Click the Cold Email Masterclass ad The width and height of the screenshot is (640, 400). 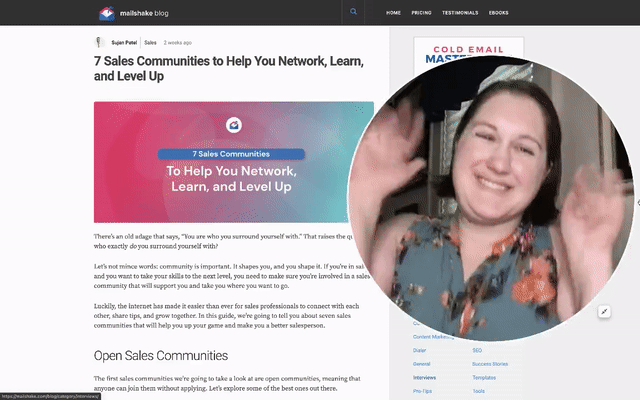pos(469,51)
